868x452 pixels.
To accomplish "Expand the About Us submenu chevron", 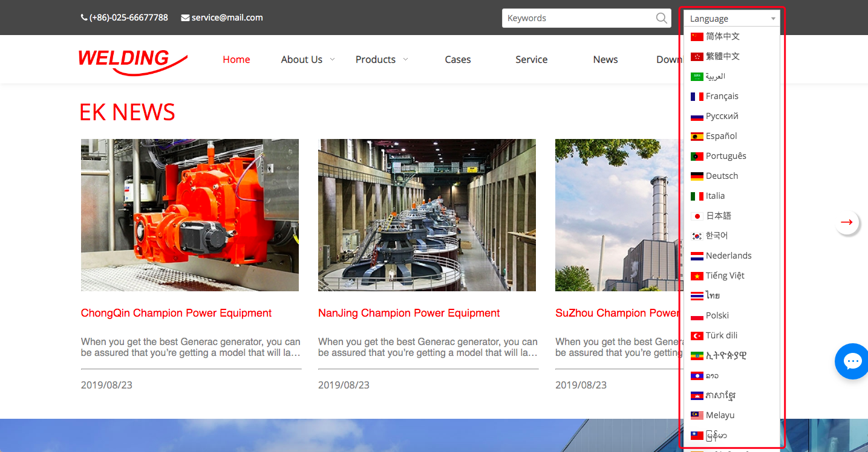I will pos(332,59).
